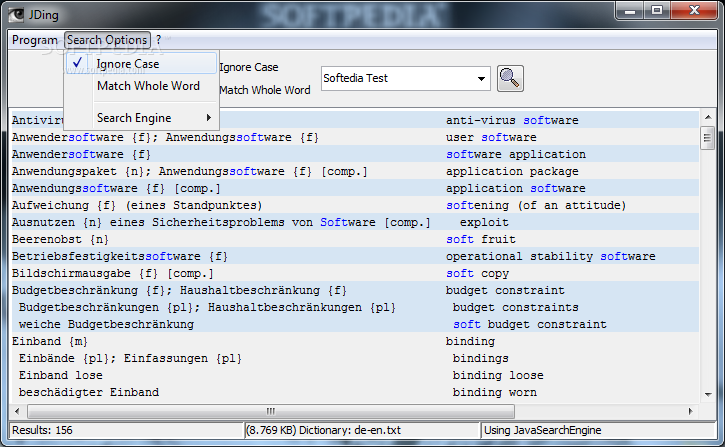The height and width of the screenshot is (447, 725).
Task: Click the "Results: 156" status bar field
Action: 126,430
